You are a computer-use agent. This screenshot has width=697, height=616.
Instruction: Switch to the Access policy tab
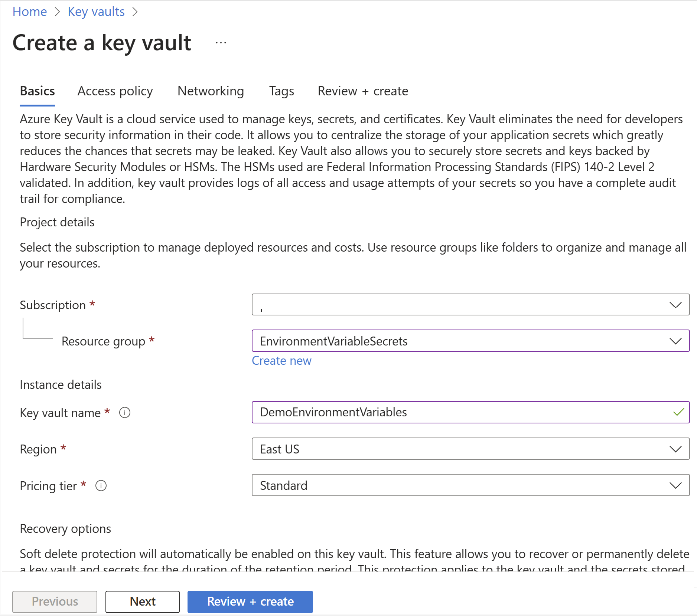[x=115, y=91]
